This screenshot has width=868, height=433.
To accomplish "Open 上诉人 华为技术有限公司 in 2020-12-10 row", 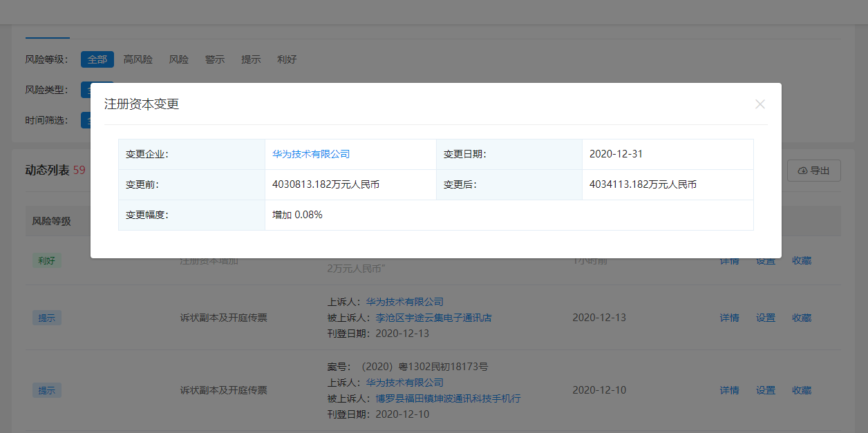I will click(404, 383).
